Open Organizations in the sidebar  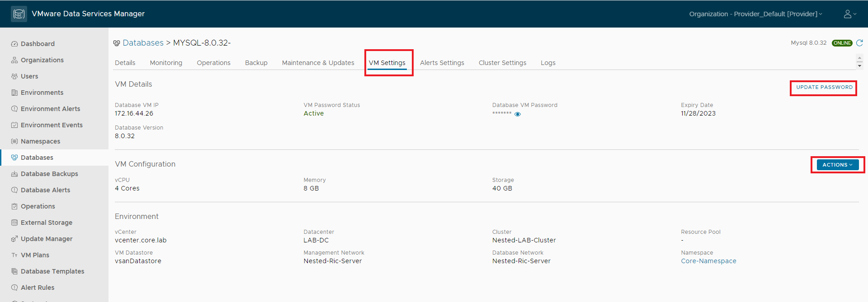[42, 60]
